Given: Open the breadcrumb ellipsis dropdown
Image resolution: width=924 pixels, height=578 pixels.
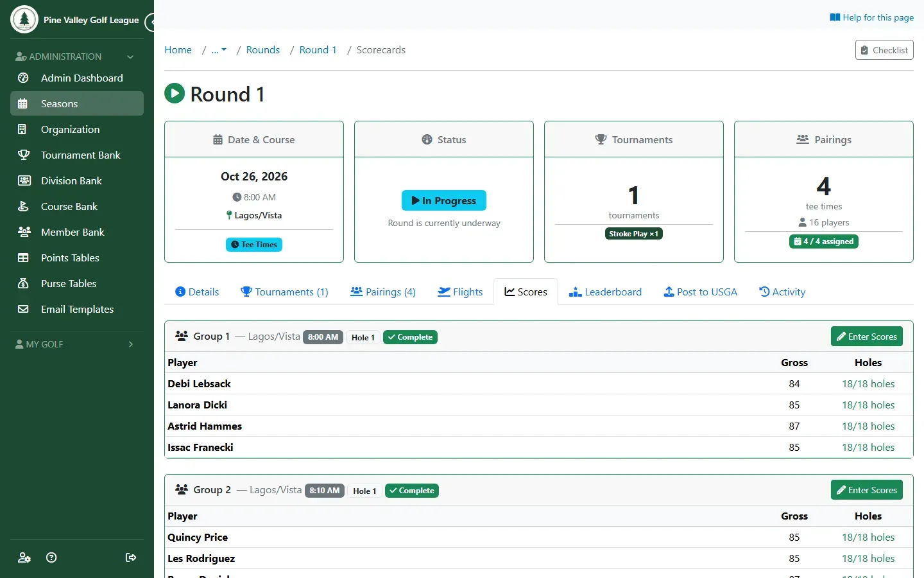Looking at the screenshot, I should click(x=219, y=50).
